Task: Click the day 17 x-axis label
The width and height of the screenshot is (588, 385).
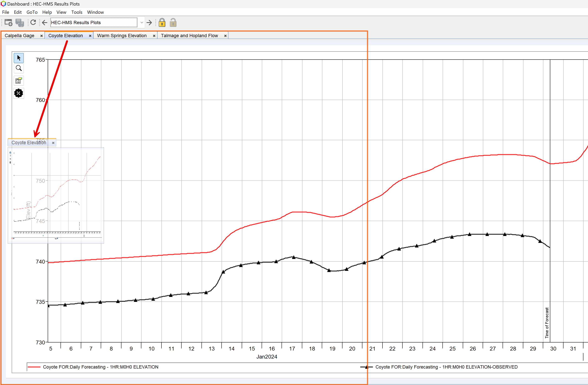Action: (x=292, y=349)
